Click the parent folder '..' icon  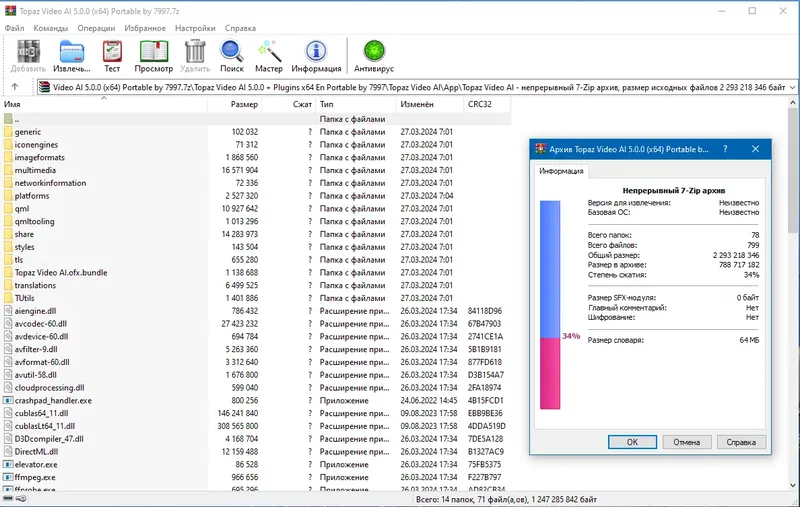pos(8,119)
